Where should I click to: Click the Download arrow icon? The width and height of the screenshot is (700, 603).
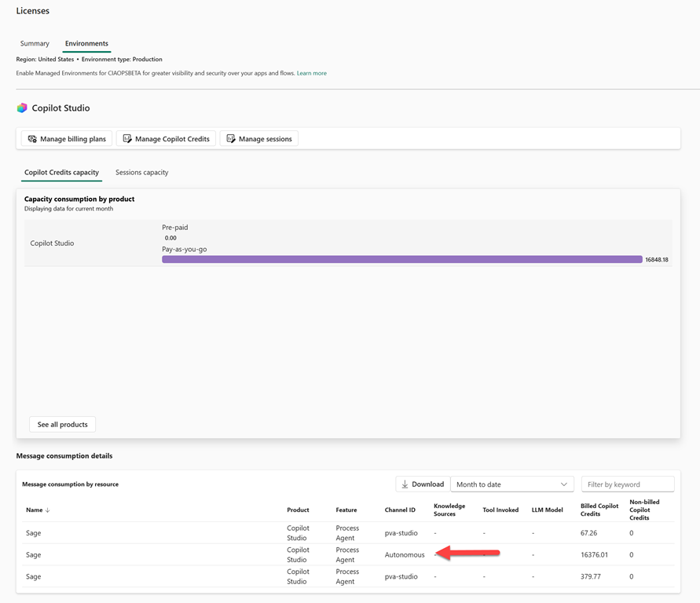point(405,484)
